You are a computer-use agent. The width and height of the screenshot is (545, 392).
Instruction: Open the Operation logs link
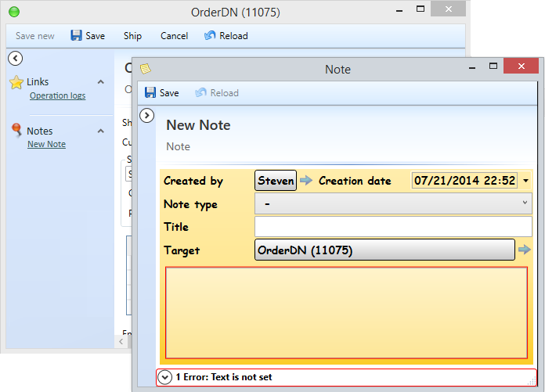(57, 95)
